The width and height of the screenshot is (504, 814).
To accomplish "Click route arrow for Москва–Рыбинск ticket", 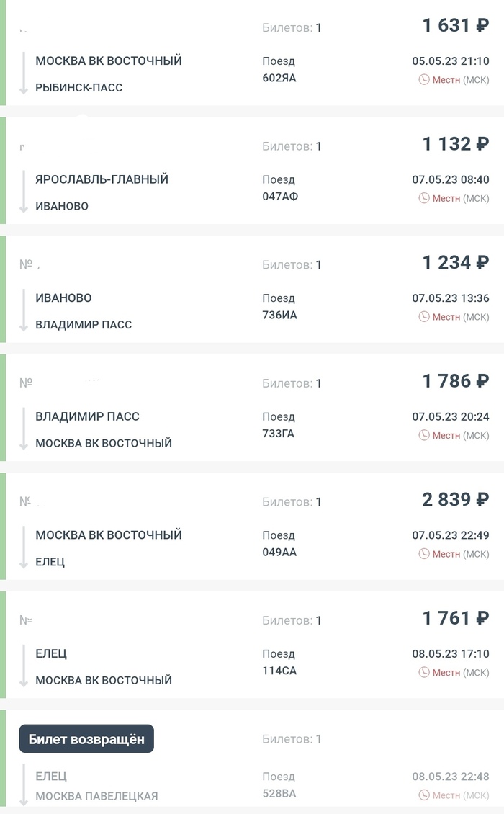I will pyautogui.click(x=23, y=73).
